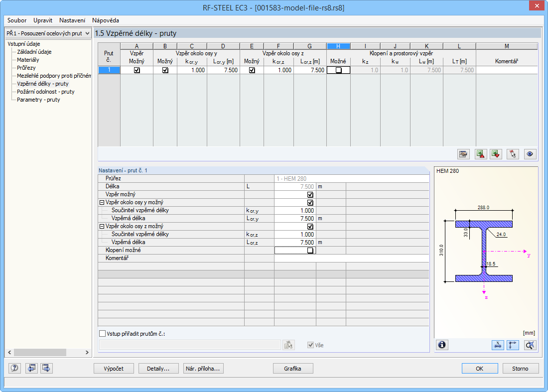Viewport: 548px width, 392px height.
Task: Click settings 'Součinitel vzpěrné délky' k cr,y value
Action: pos(295,211)
